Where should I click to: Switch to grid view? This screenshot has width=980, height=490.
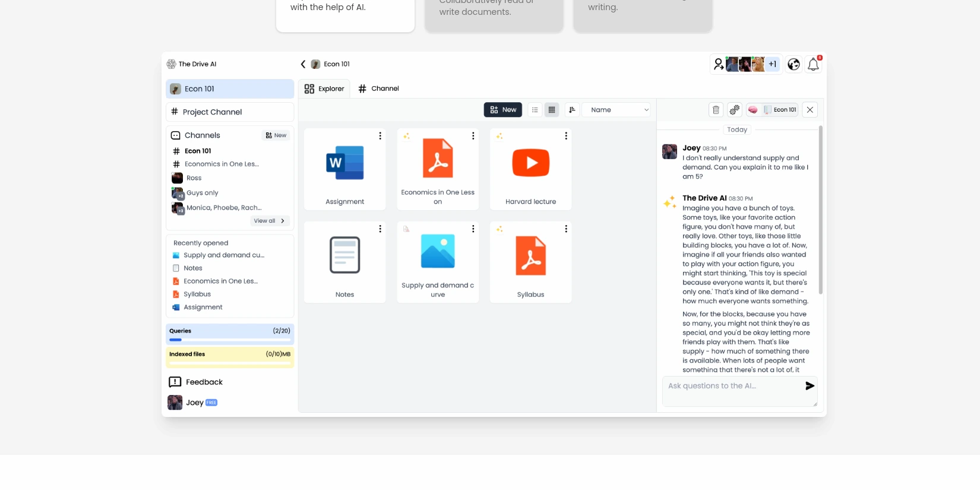coord(552,110)
